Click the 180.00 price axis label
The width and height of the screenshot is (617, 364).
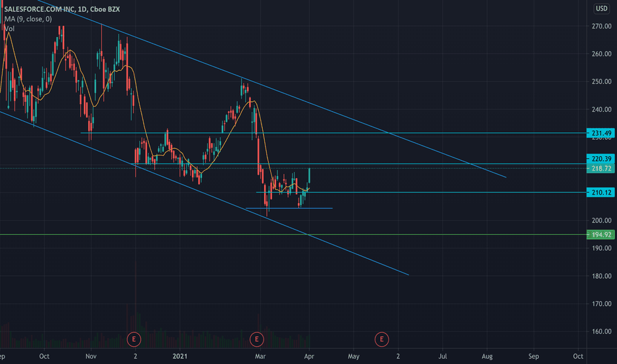(602, 276)
